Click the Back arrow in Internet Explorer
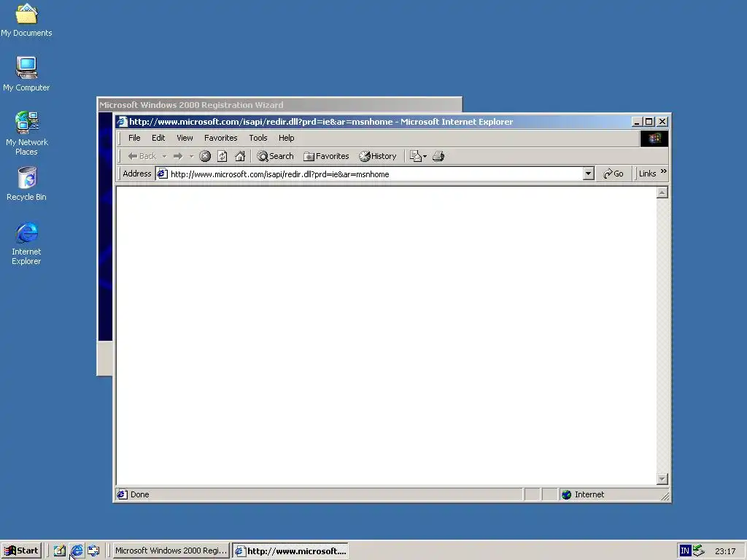747x560 pixels. click(x=142, y=156)
